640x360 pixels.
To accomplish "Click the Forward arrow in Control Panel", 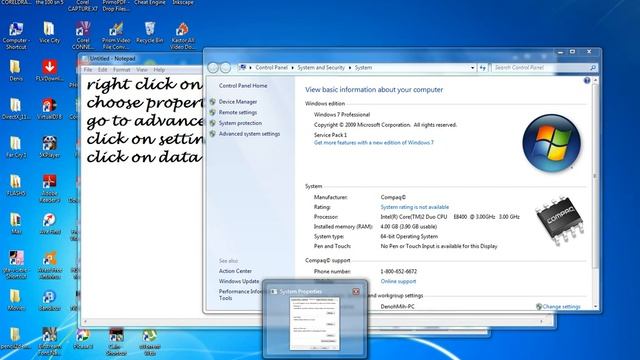I will click(225, 68).
